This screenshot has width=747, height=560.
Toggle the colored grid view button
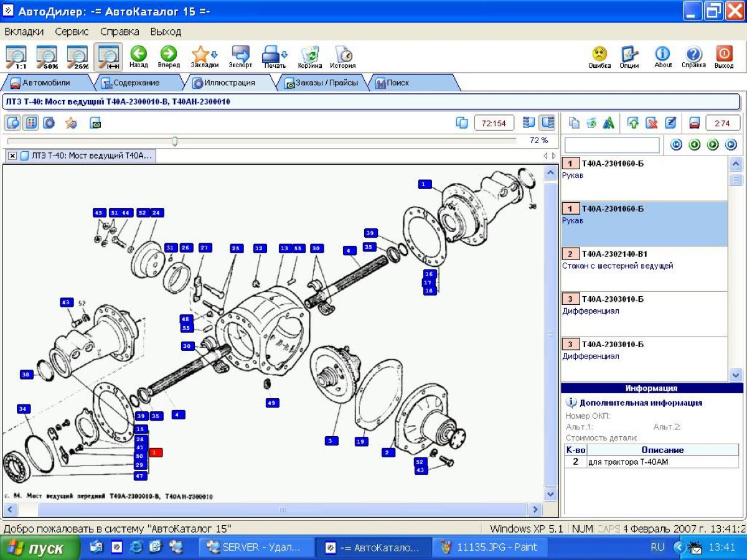click(x=31, y=123)
